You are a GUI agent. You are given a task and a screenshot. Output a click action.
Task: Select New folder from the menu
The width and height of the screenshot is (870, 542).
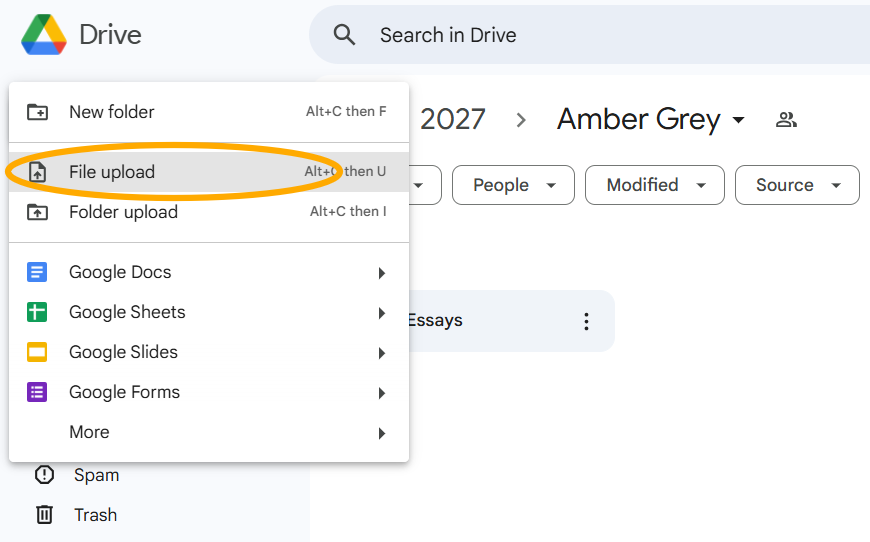[x=112, y=112]
